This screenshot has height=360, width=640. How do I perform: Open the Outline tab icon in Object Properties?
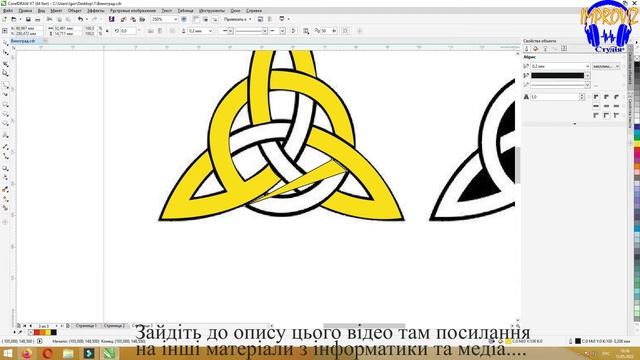tap(527, 49)
